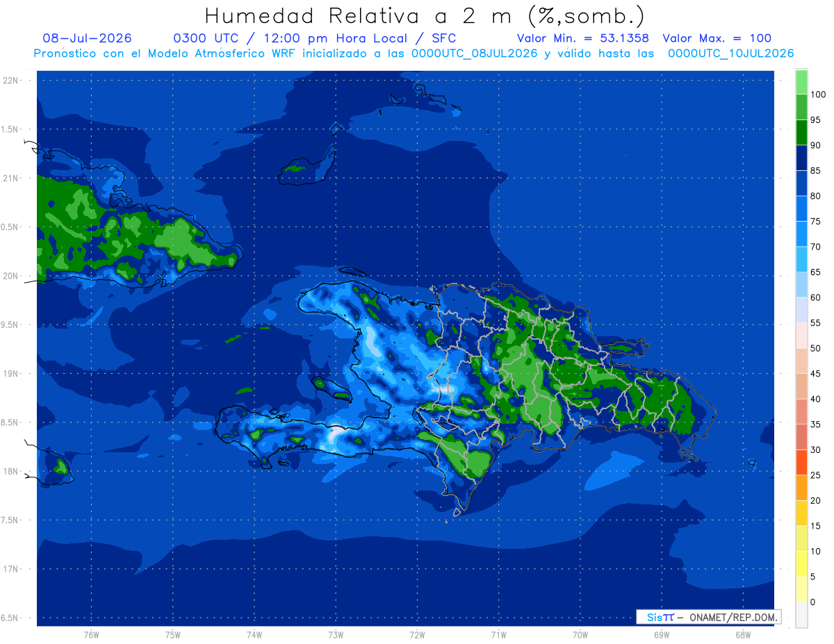
Task: Select the 73W longitude label
Action: click(336, 634)
